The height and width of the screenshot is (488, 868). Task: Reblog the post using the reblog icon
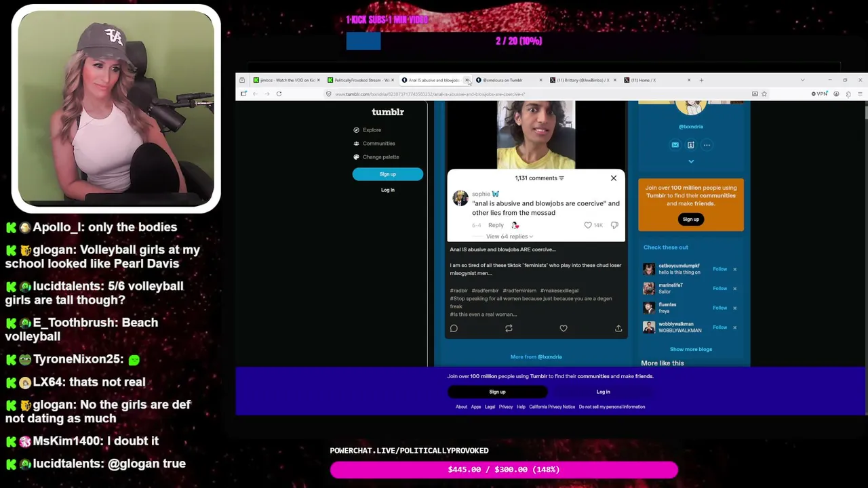coord(509,329)
